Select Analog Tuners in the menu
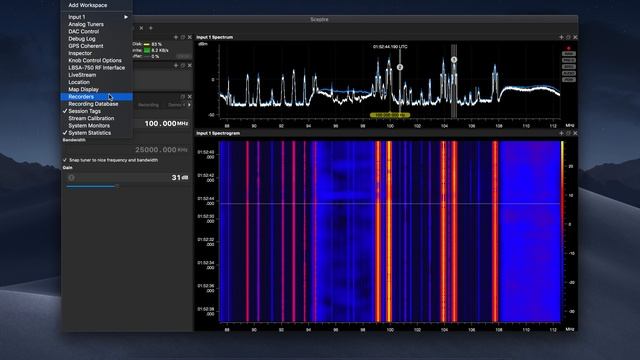Screen dimensions: 640x360 (86, 24)
